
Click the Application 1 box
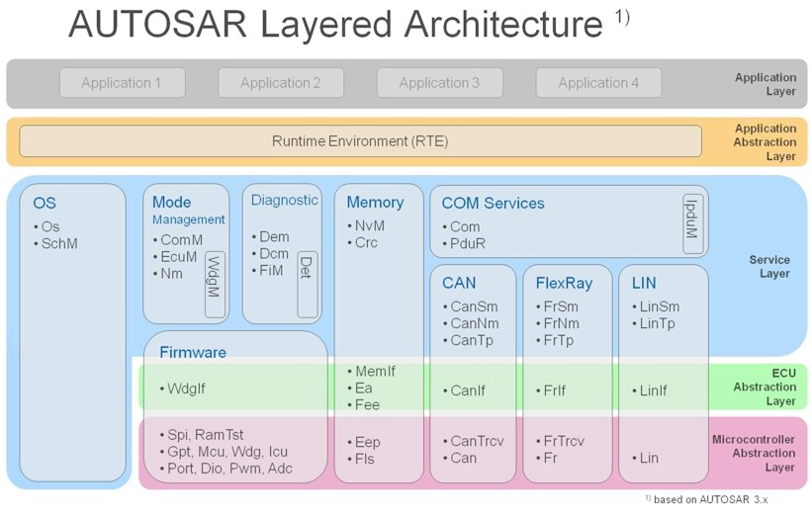[123, 83]
